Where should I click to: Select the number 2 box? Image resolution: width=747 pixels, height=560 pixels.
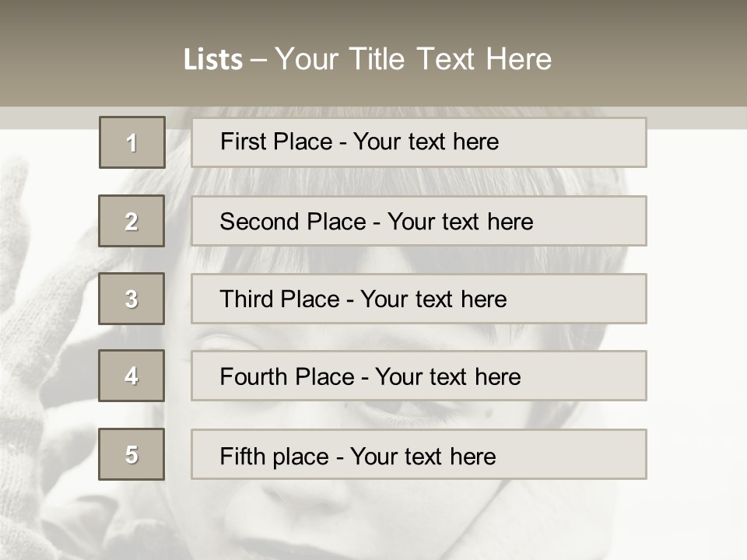(x=132, y=221)
